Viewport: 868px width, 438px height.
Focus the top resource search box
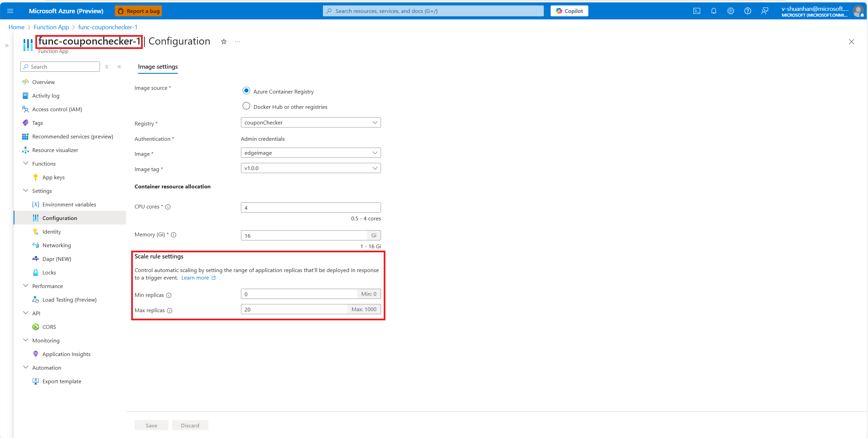[x=433, y=11]
